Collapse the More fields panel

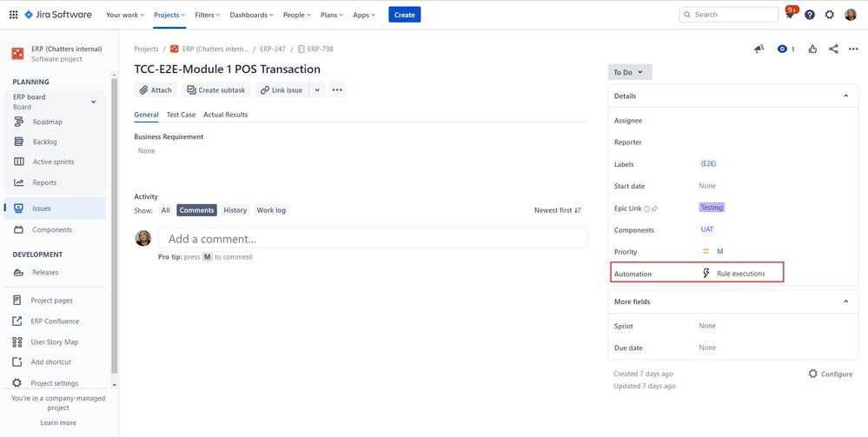pos(846,301)
